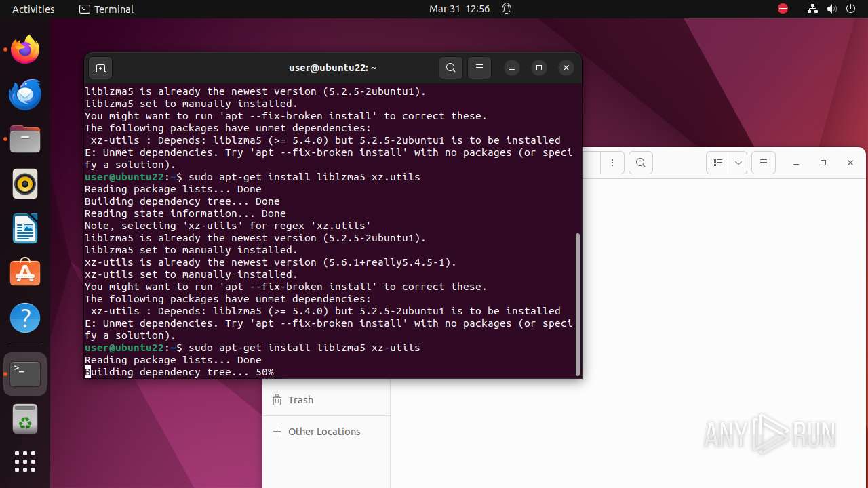Close the Files window
The image size is (868, 488).
(850, 163)
